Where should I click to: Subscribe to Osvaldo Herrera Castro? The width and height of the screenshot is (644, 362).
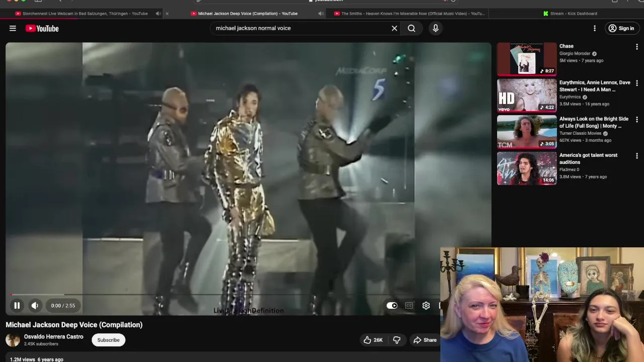(x=108, y=340)
